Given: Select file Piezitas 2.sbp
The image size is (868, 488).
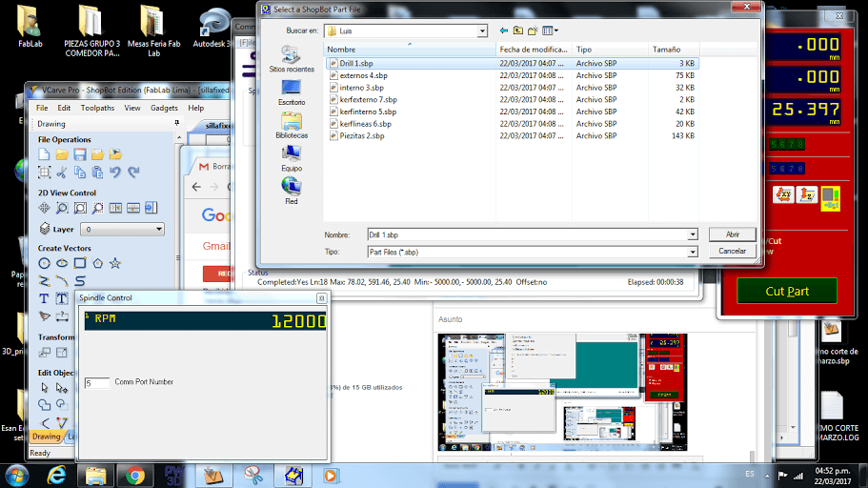Looking at the screenshot, I should pos(361,135).
